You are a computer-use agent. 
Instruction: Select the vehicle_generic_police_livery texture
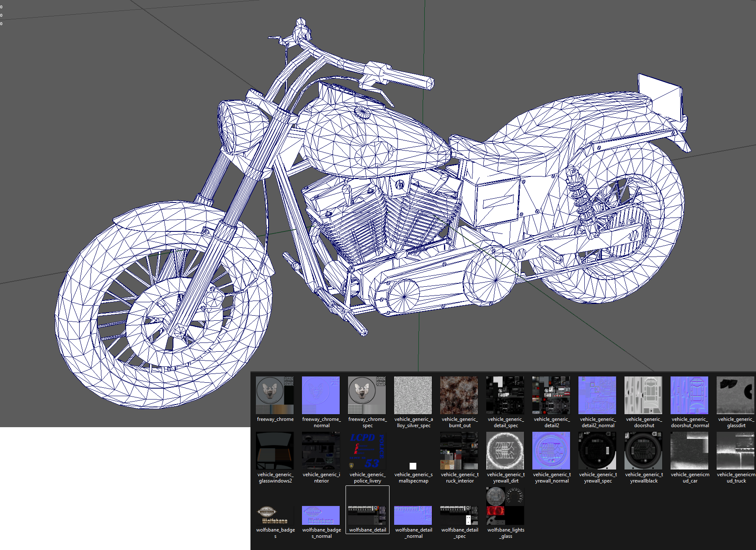(x=367, y=451)
